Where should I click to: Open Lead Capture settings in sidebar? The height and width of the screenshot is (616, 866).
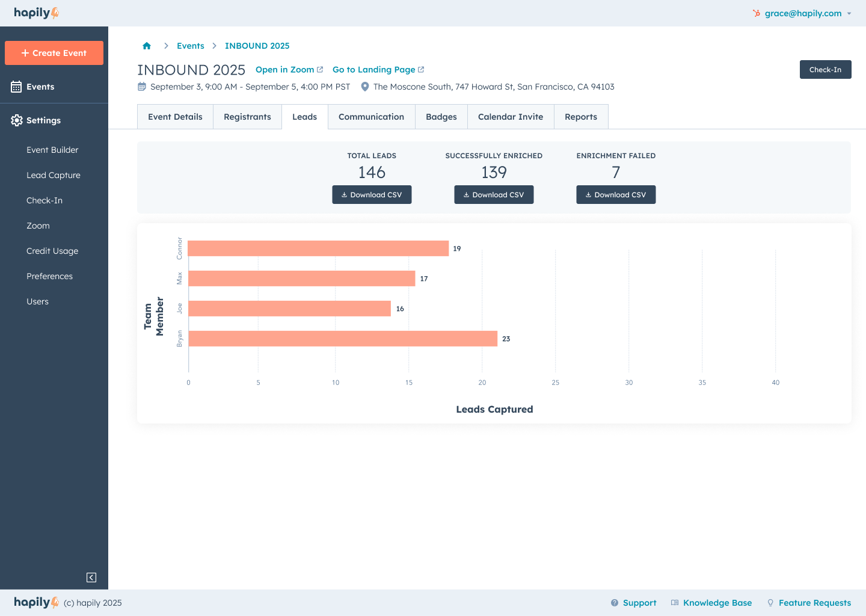[x=54, y=175]
